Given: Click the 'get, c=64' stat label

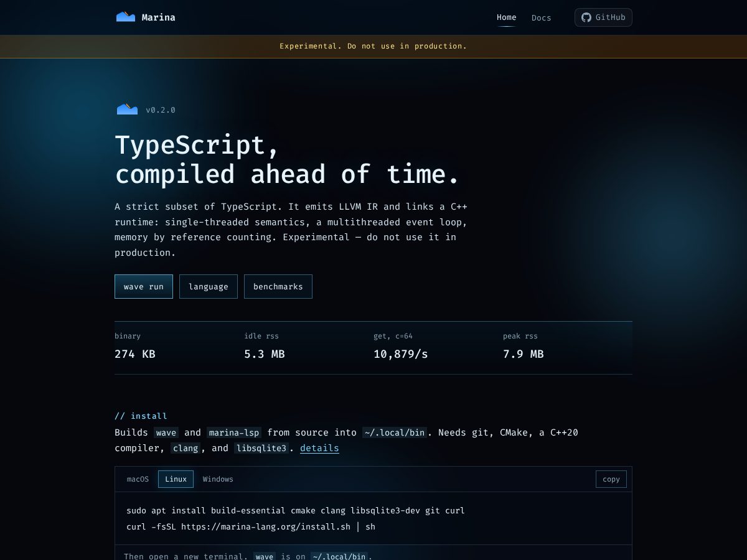Looking at the screenshot, I should [x=393, y=336].
